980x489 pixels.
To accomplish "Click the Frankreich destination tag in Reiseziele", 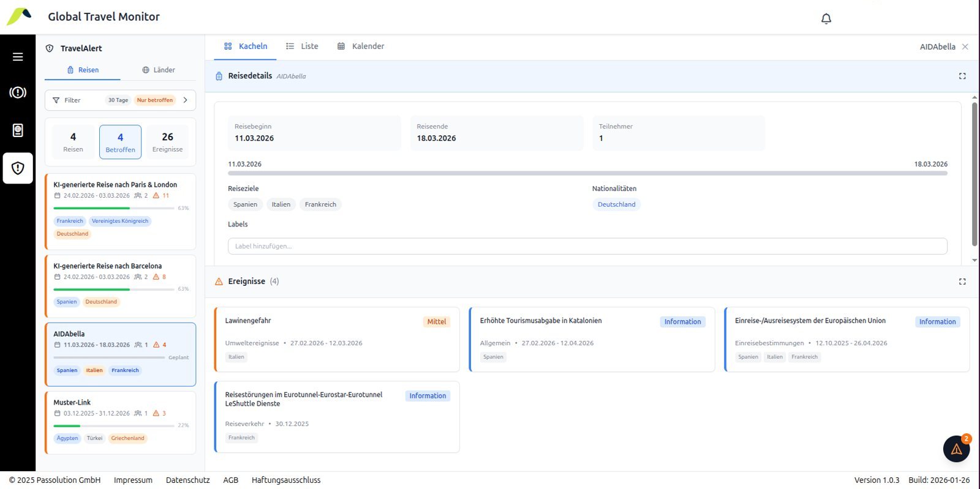I will click(320, 204).
